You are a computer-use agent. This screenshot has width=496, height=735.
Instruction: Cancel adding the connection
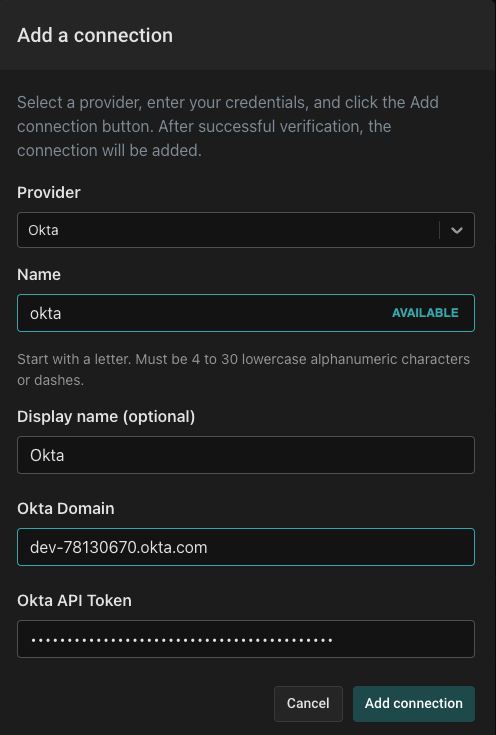pos(308,704)
